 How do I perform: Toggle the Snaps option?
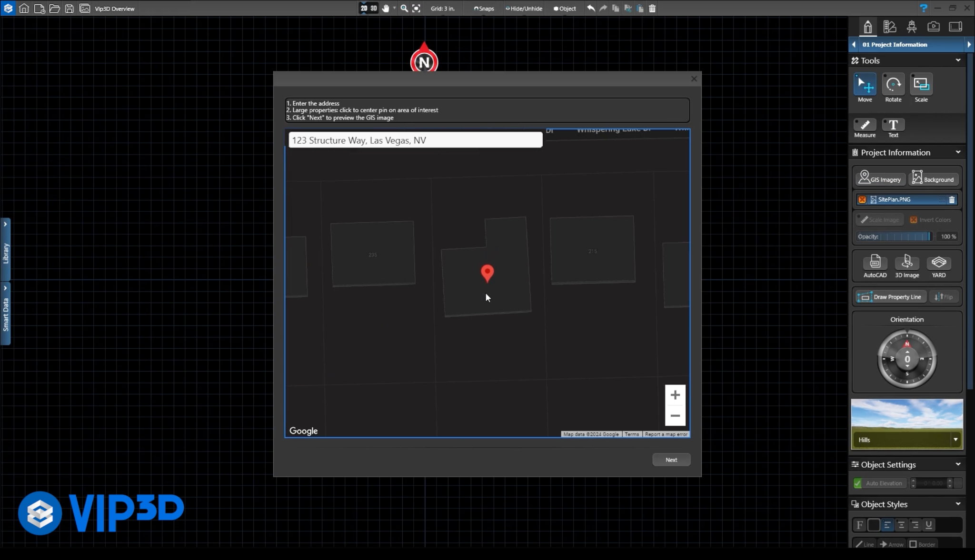point(484,9)
